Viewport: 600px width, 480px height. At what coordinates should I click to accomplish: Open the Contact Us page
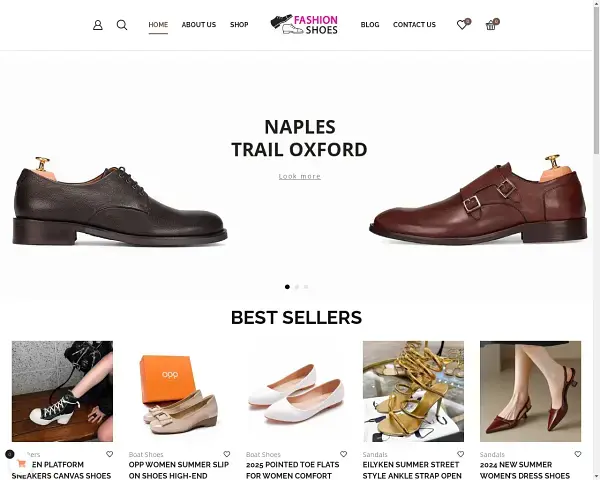coord(414,25)
